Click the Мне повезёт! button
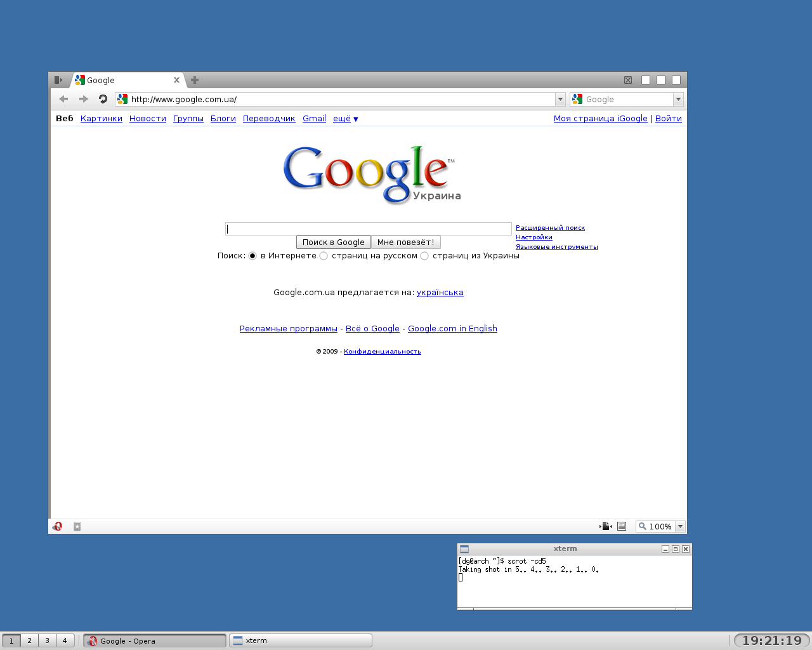 pos(406,242)
